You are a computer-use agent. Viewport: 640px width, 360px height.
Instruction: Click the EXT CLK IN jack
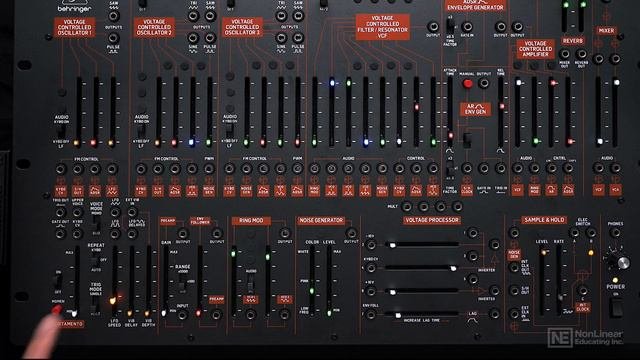click(514, 314)
